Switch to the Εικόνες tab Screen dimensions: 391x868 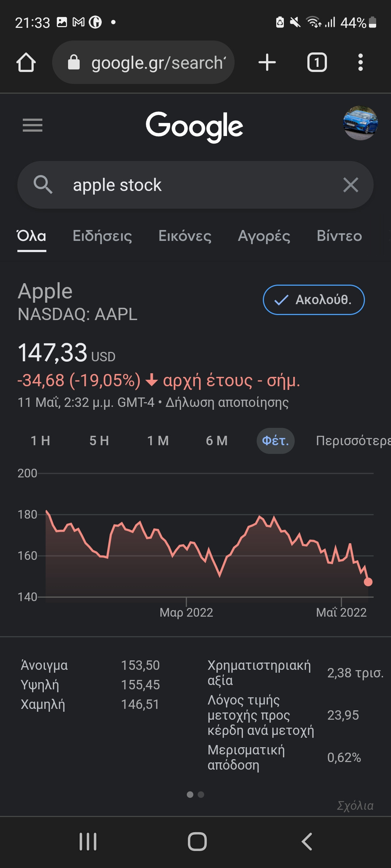tap(185, 236)
